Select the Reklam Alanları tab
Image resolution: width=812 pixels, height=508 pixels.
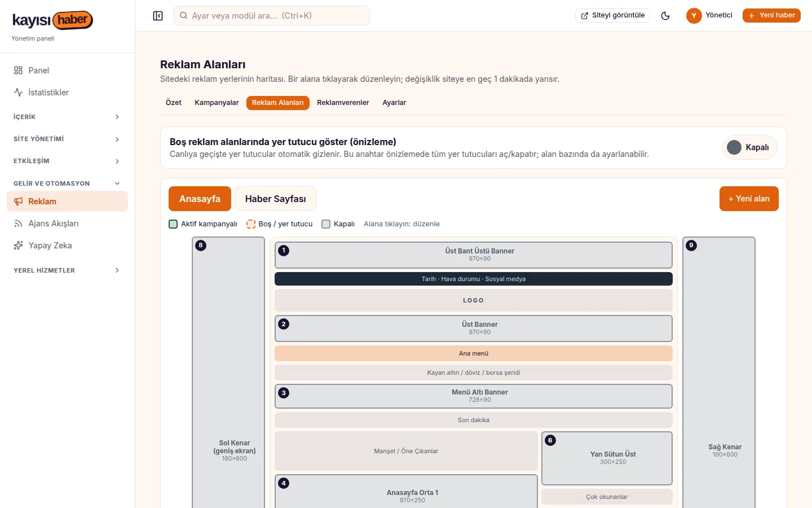coord(278,103)
